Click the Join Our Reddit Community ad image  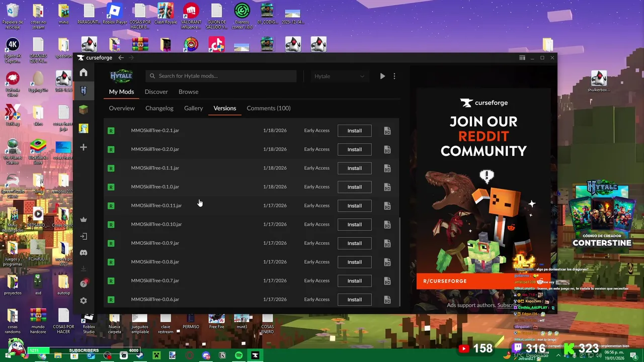tap(484, 189)
